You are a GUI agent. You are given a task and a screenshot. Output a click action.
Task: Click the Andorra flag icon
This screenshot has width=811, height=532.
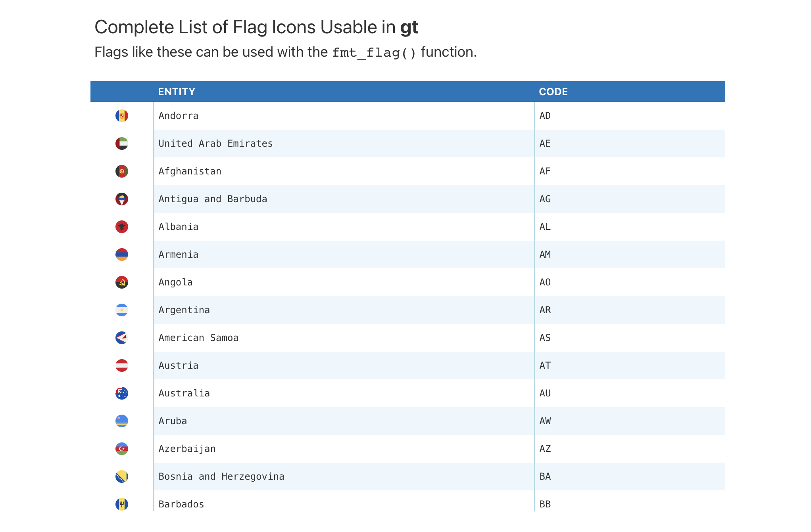point(122,116)
